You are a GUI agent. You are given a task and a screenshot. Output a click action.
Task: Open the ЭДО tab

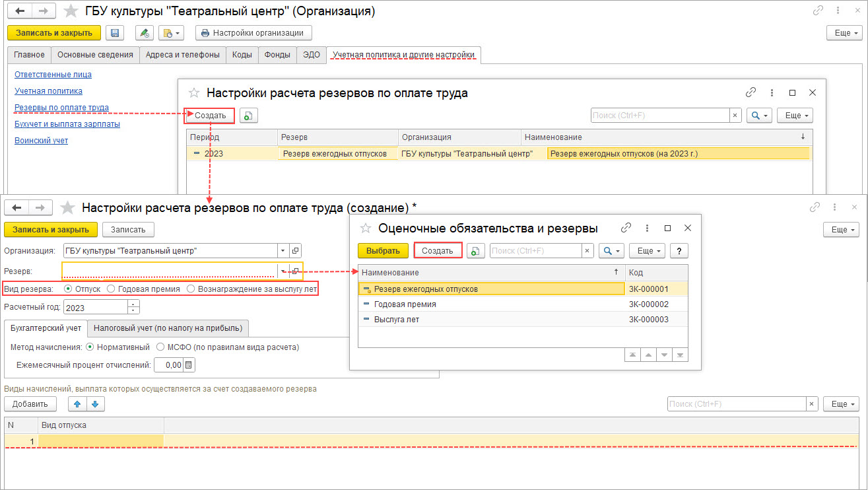311,55
